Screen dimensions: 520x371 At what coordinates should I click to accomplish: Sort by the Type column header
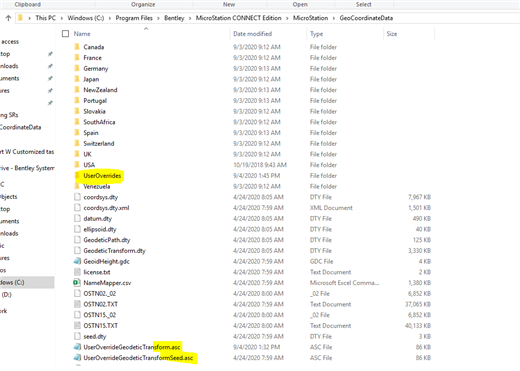pos(316,34)
